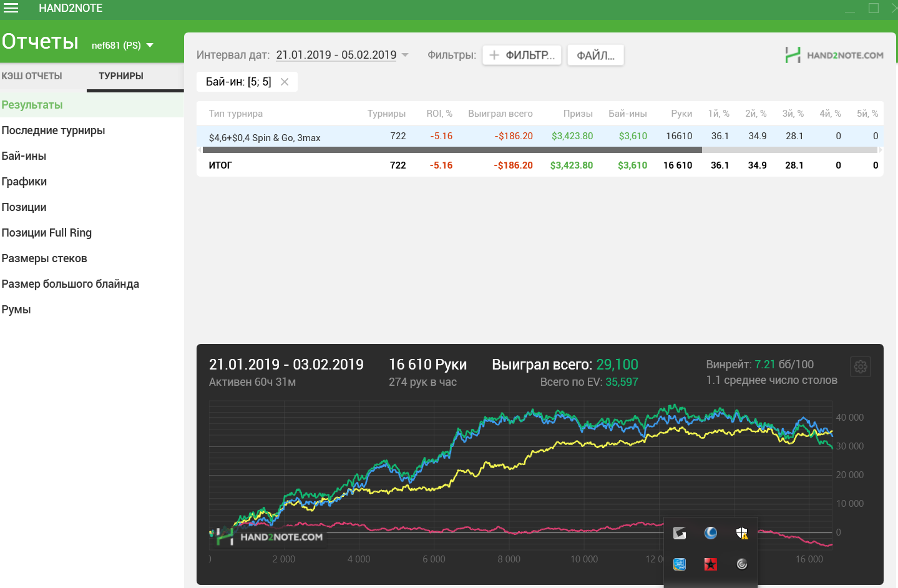Open the hamburger main menu
898x588 pixels.
[11, 8]
